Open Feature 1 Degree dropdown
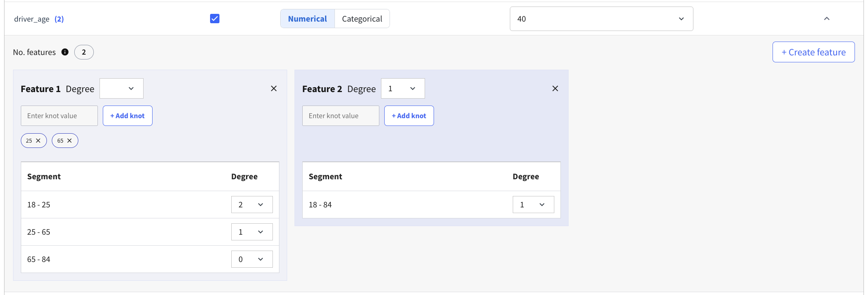868x295 pixels. [122, 88]
